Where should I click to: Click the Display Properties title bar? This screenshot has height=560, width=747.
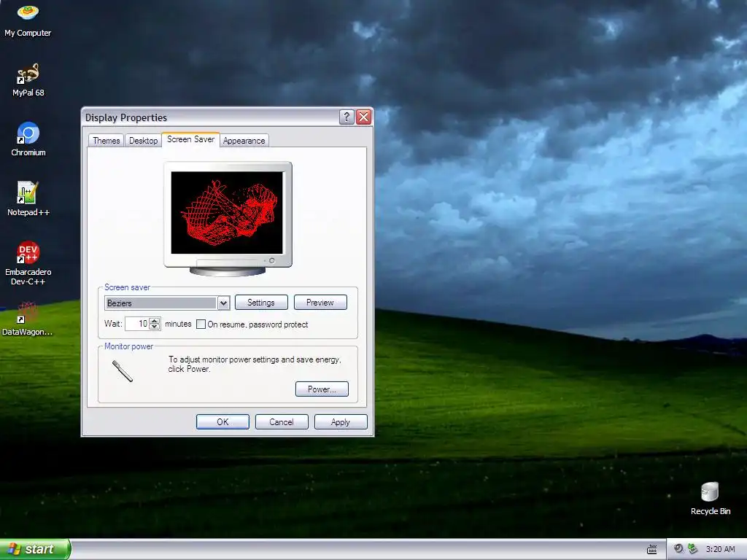click(x=209, y=117)
